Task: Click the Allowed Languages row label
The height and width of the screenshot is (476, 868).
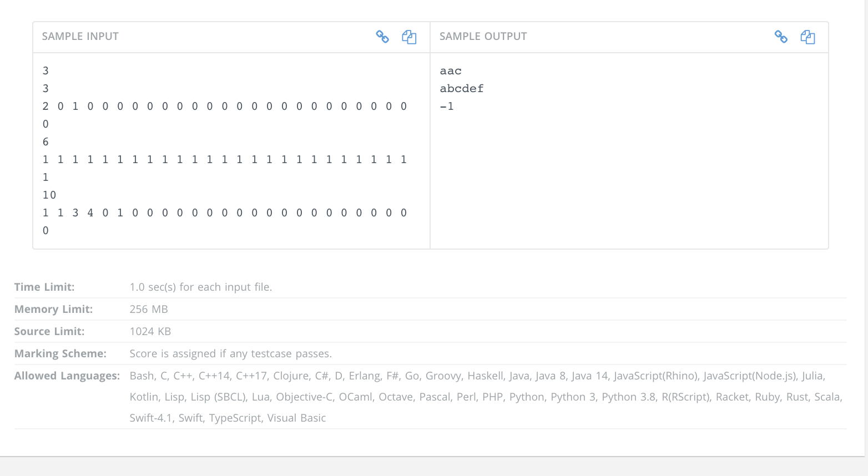Action: (67, 376)
